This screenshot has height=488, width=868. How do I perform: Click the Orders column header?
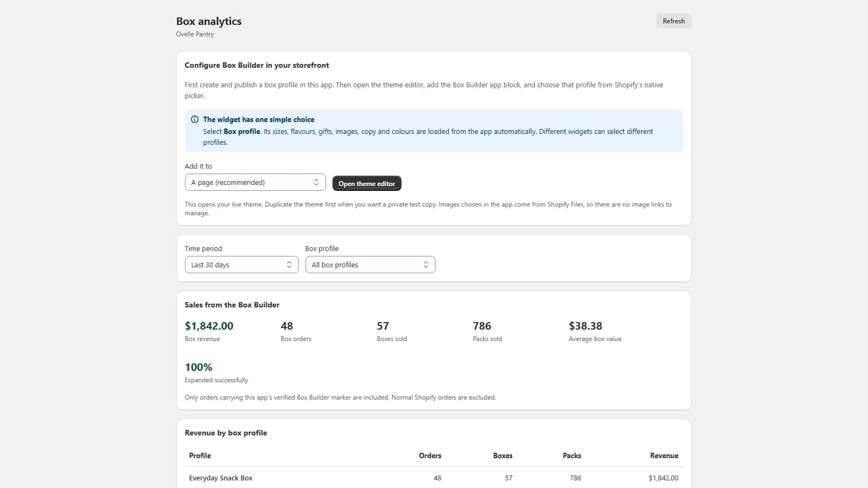click(430, 455)
